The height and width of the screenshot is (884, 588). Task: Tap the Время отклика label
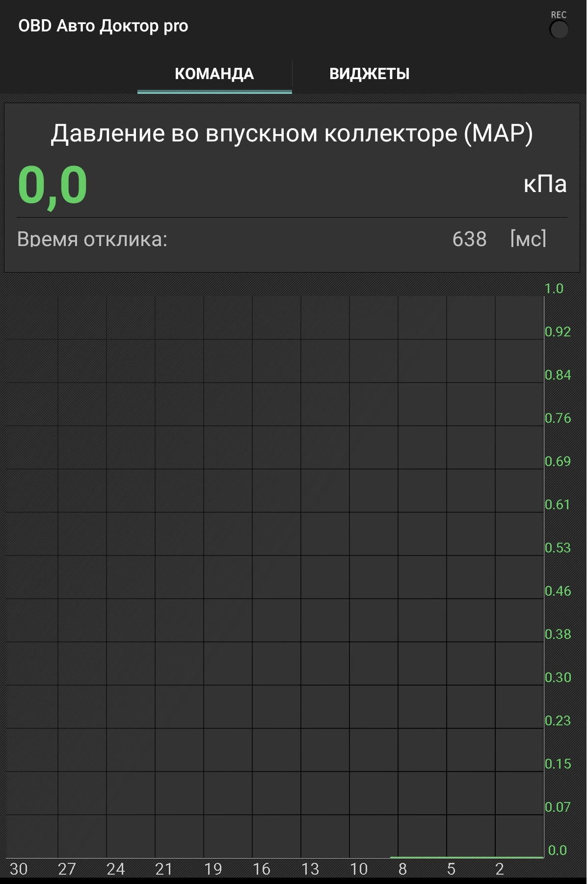click(92, 239)
